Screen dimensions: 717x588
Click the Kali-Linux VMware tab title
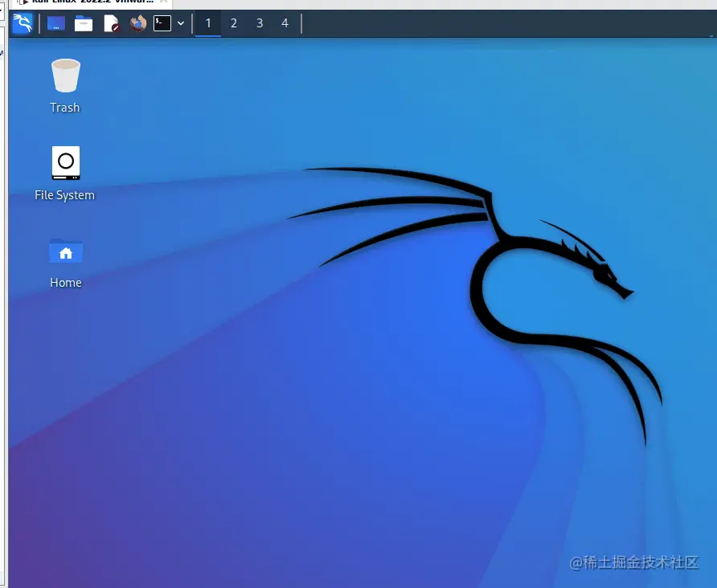[92, 2]
